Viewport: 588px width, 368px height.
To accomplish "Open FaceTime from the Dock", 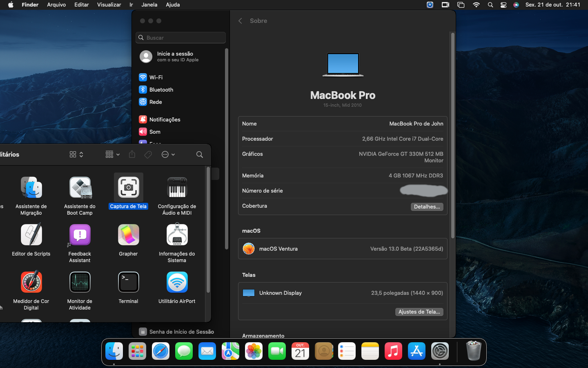I will 277,351.
